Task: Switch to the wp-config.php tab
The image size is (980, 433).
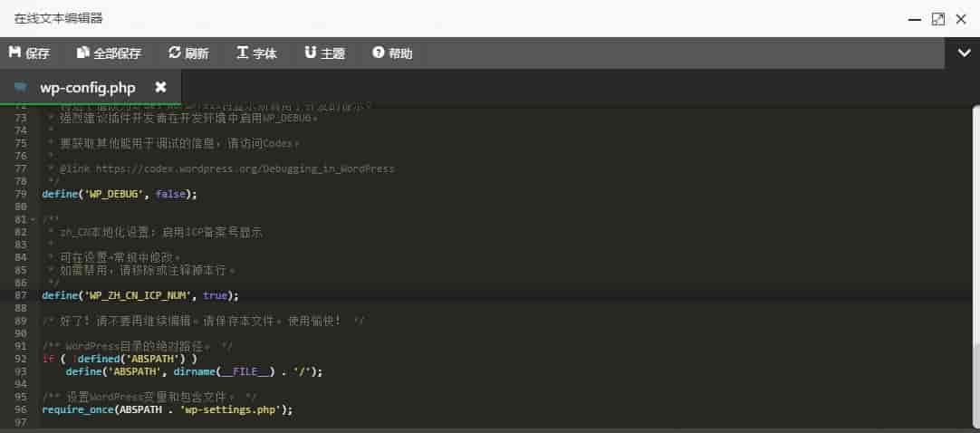Action: click(x=87, y=87)
